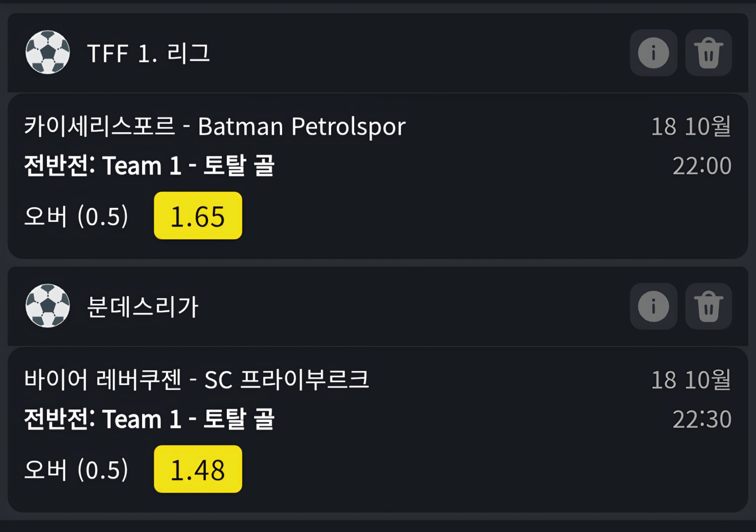
Task: Select the 1.65 odds button
Action: pyautogui.click(x=198, y=216)
